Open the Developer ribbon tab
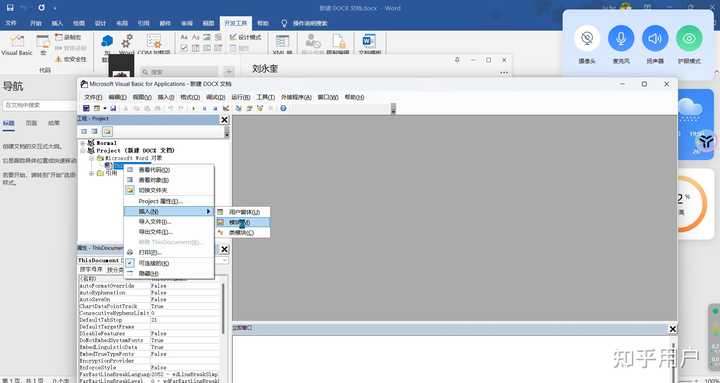 tap(236, 23)
